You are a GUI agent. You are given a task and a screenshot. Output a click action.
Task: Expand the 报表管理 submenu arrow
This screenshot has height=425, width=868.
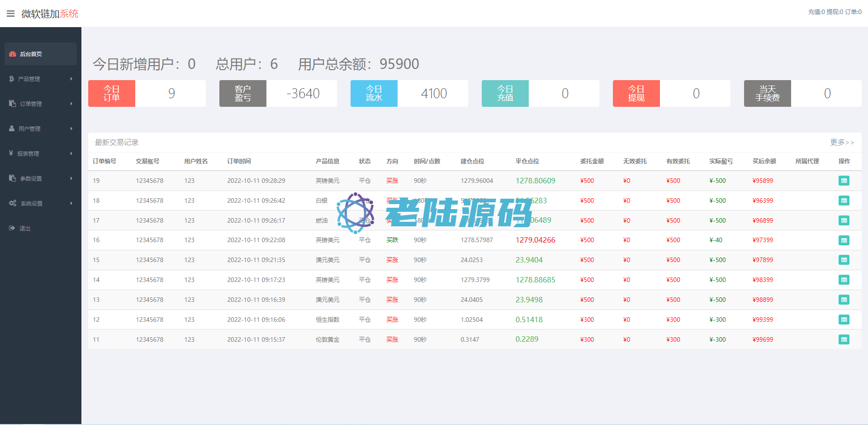coord(71,153)
